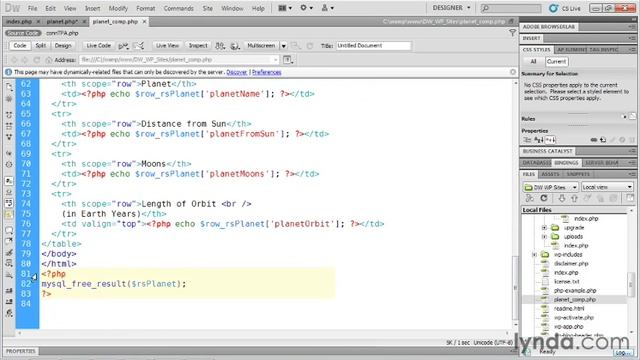Click the Preview in browser globe icon
Viewport: 640px width, 360px height.
(235, 46)
